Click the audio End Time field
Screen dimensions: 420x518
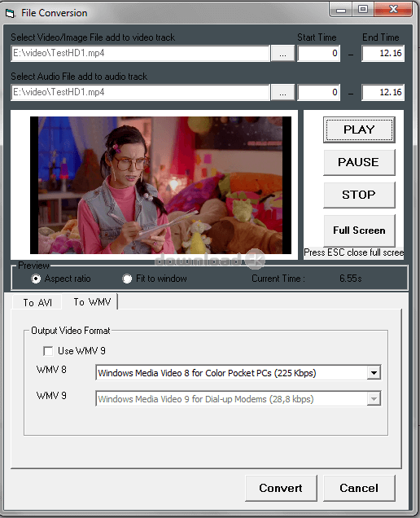pos(383,92)
